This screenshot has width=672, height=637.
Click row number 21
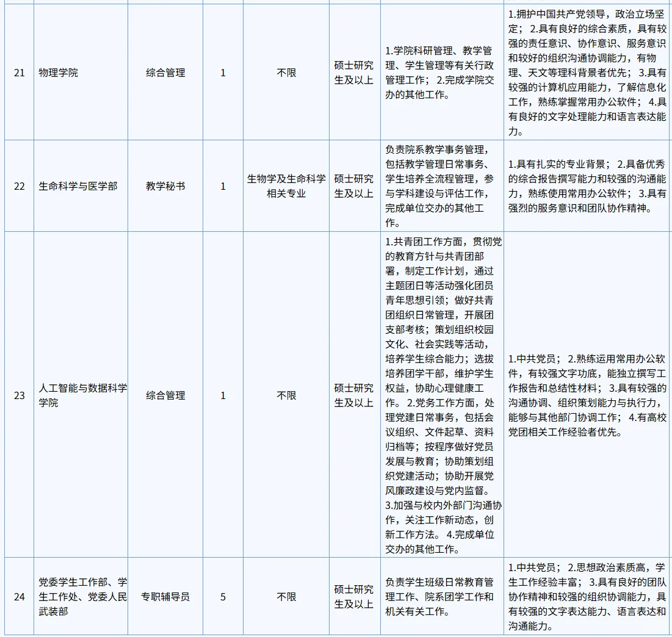18,72
